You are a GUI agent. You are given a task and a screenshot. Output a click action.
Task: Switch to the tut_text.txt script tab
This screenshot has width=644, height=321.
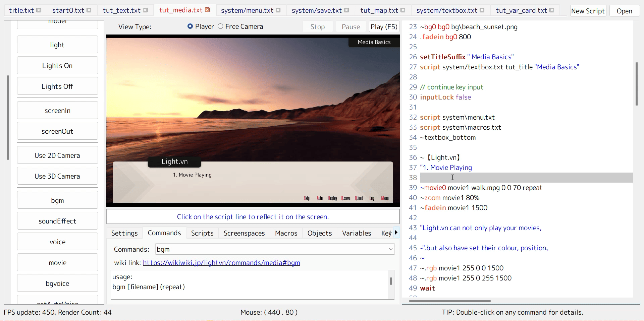click(x=121, y=10)
